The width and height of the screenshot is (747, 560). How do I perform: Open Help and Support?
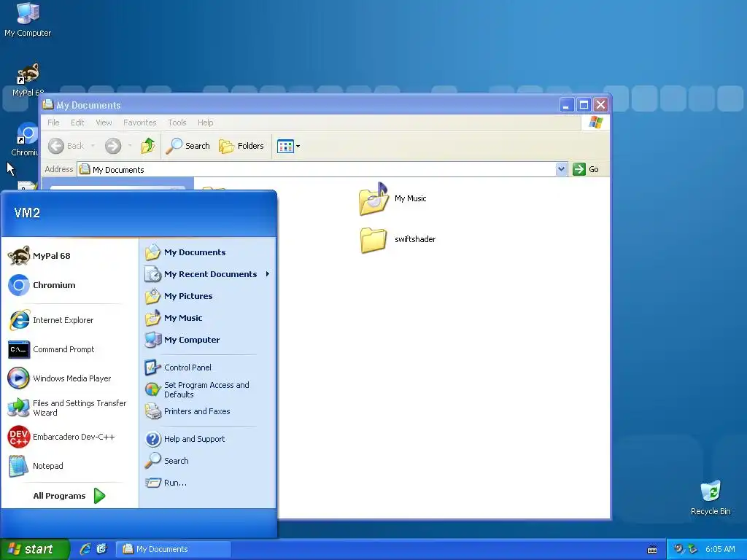207,439
